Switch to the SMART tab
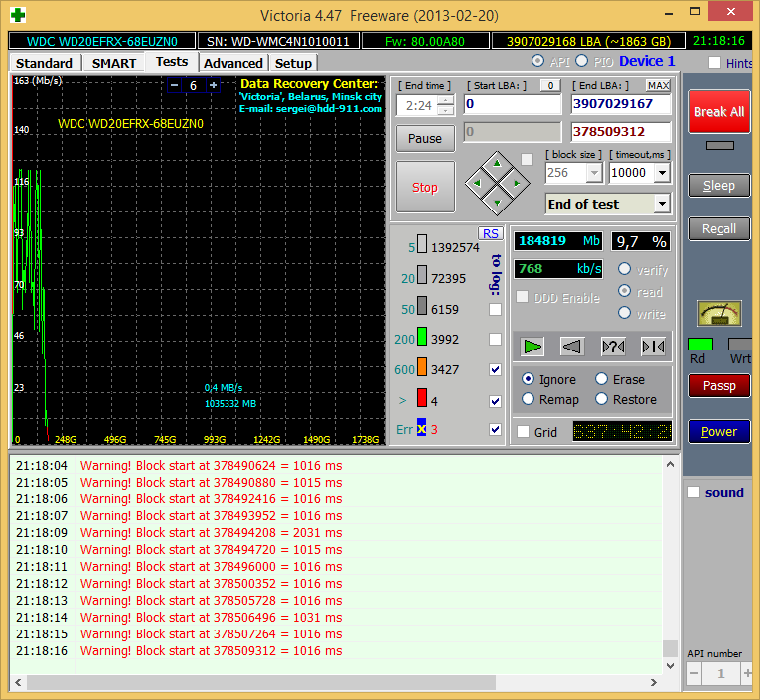Screen dimensions: 760x700 pos(114,63)
